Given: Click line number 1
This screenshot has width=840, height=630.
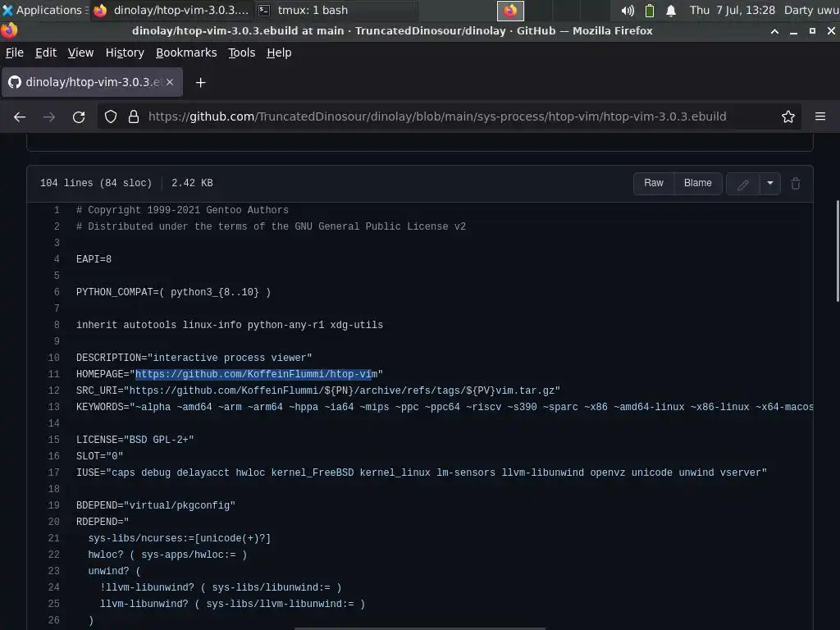Looking at the screenshot, I should coord(57,210).
